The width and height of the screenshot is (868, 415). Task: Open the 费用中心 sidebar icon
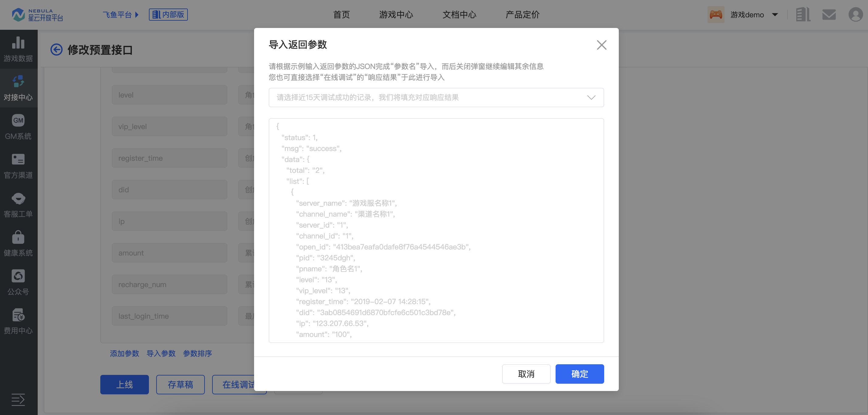pos(18,315)
